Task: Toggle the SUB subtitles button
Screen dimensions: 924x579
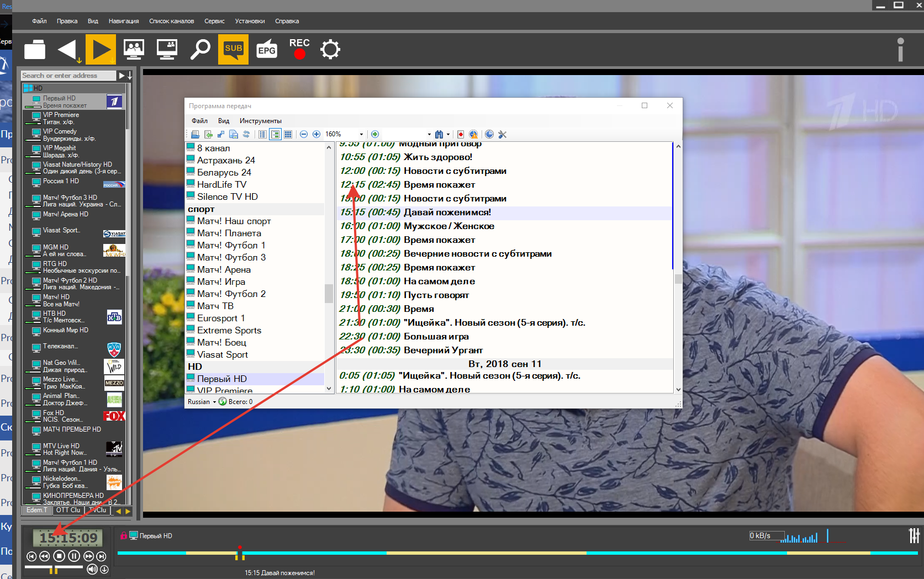Action: point(233,50)
